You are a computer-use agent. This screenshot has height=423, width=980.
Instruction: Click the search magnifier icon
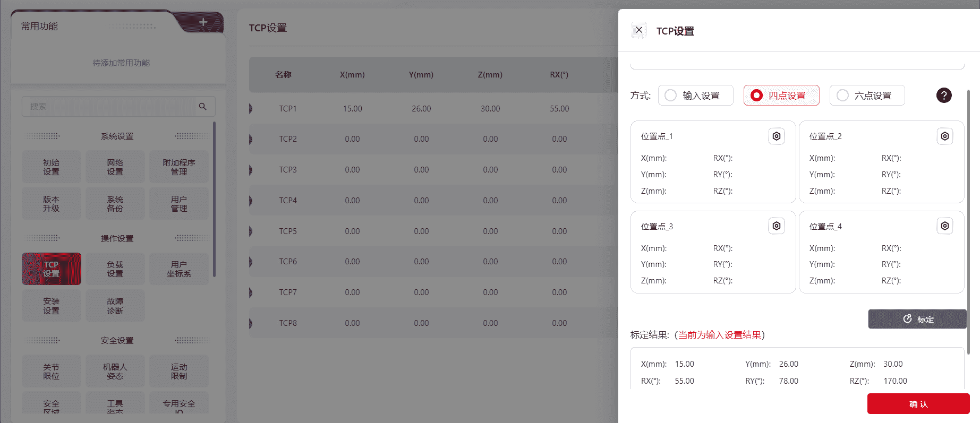point(202,107)
